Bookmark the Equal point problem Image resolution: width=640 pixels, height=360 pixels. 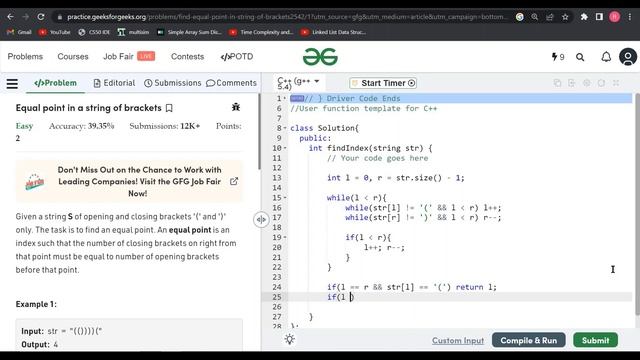tap(169, 108)
